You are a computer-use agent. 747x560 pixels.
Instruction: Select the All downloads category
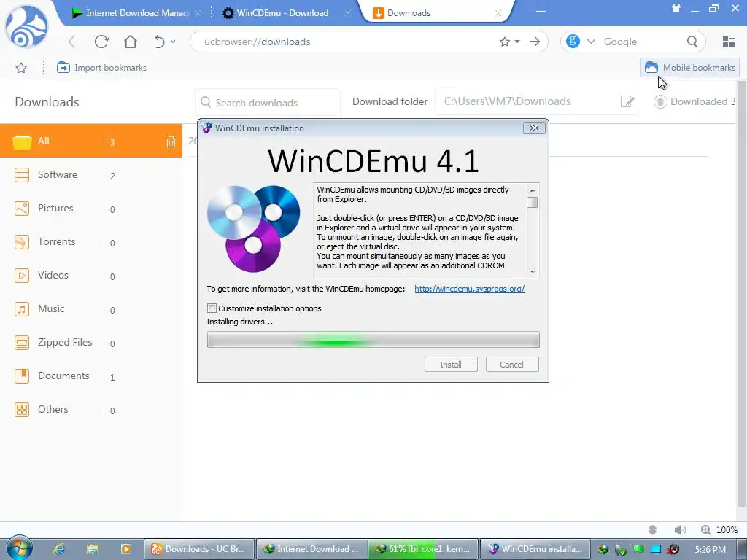point(91,141)
